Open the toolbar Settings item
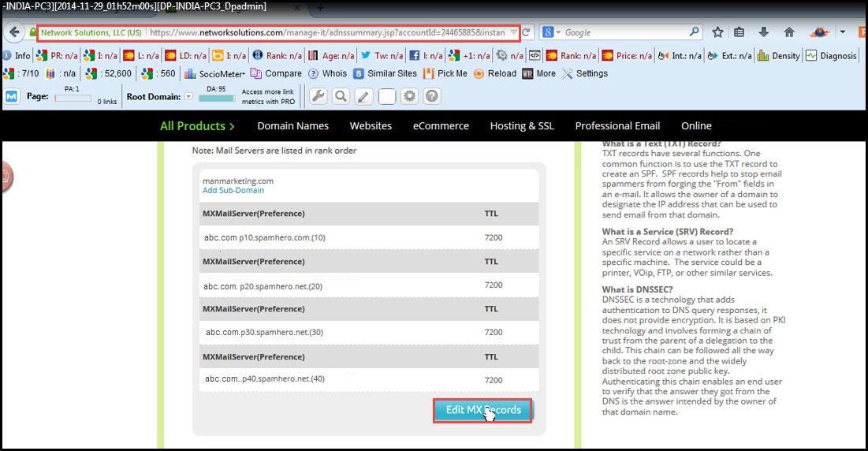 pos(584,73)
